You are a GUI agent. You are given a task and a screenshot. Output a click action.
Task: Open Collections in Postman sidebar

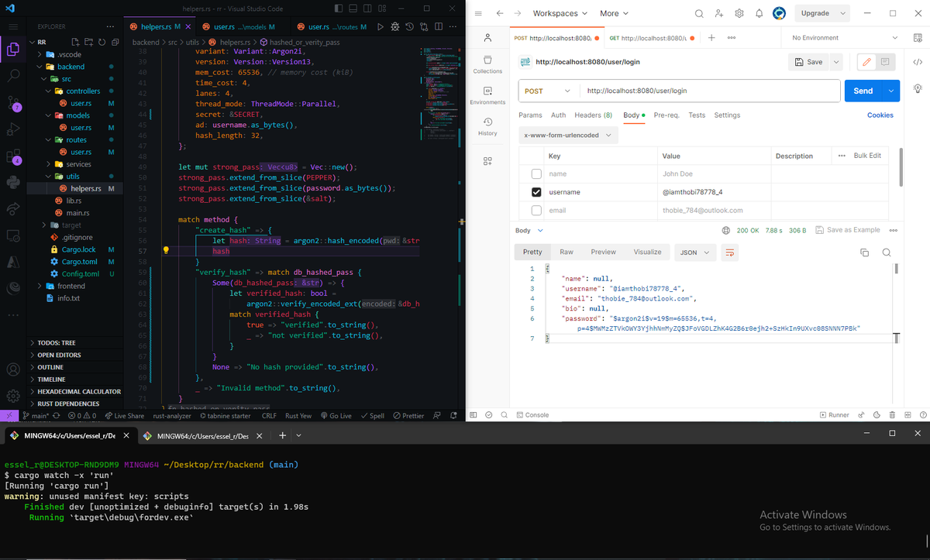click(487, 64)
